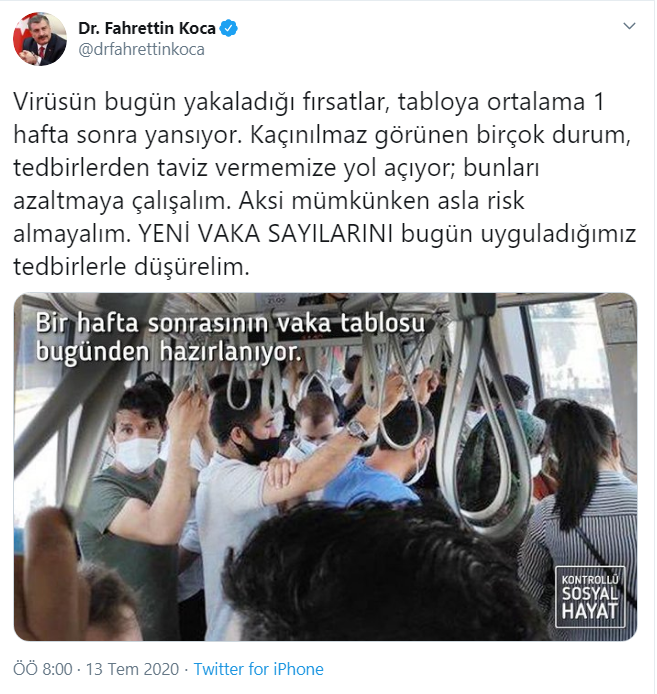Click the ÖÖ 8:00 timestamp

click(x=43, y=669)
